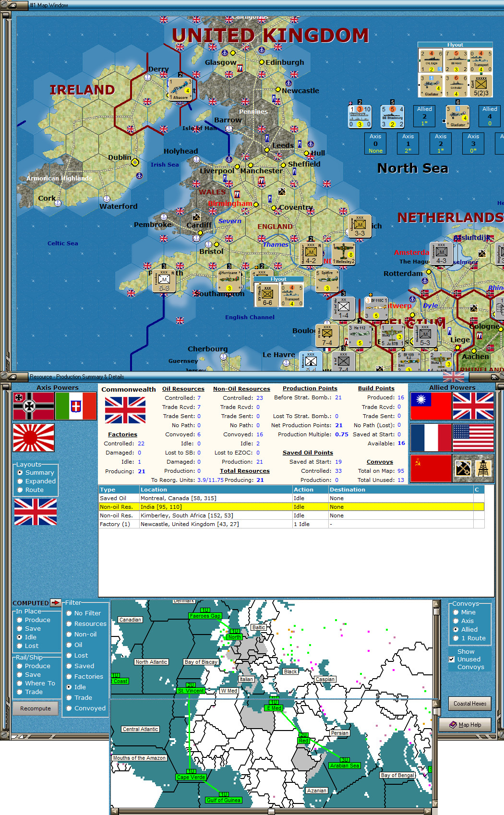
Task: Select the Hurricane fighter unit near Southampton
Action: coord(229,281)
